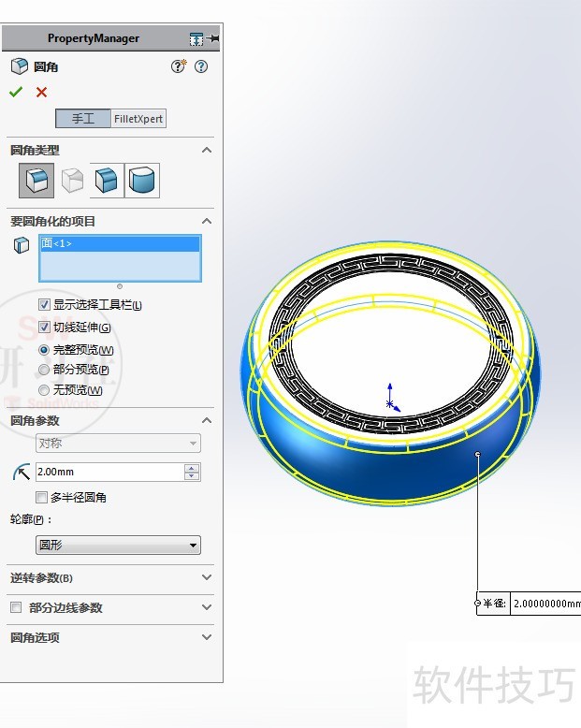Select constant size fillet type

point(36,181)
